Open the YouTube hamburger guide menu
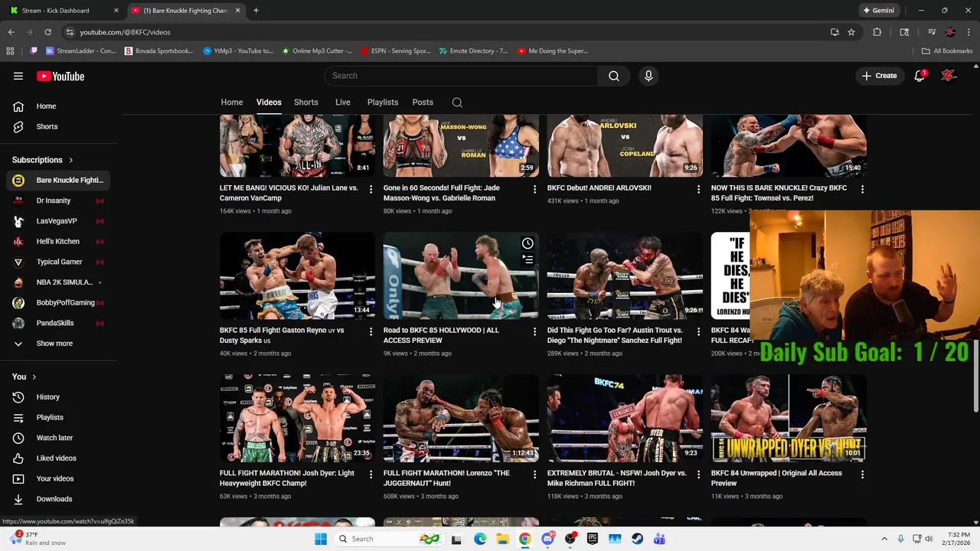Viewport: 980px width, 551px height. (18, 76)
